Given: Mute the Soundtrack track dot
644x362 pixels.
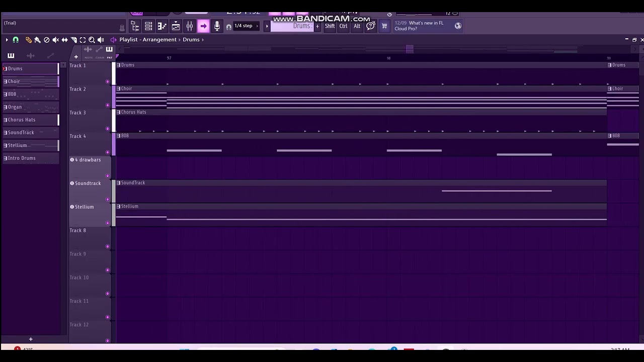Looking at the screenshot, I should coord(108,200).
